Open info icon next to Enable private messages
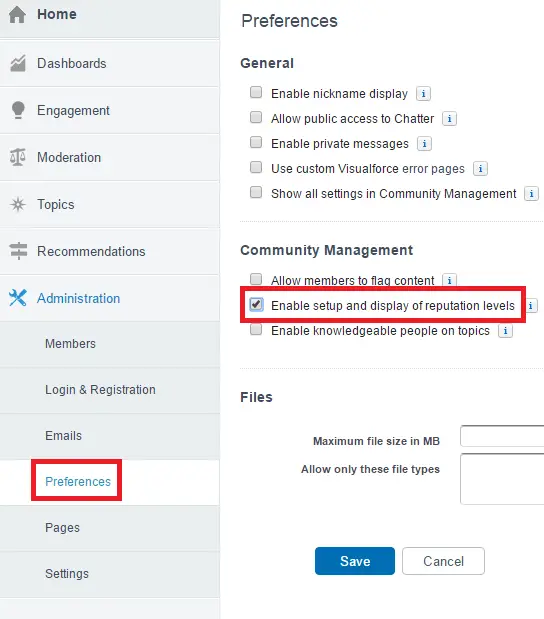The height and width of the screenshot is (619, 544). tap(424, 144)
